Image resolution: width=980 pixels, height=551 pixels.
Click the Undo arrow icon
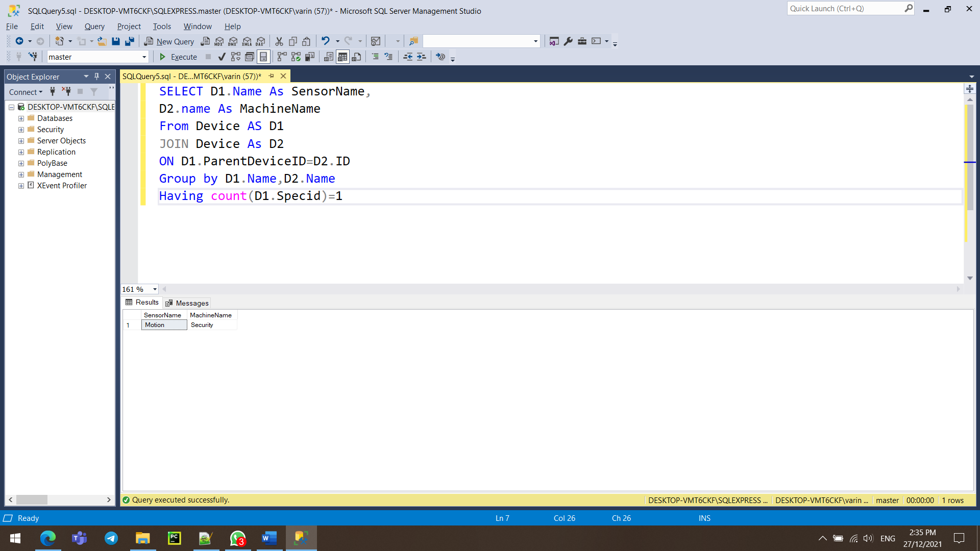click(326, 41)
